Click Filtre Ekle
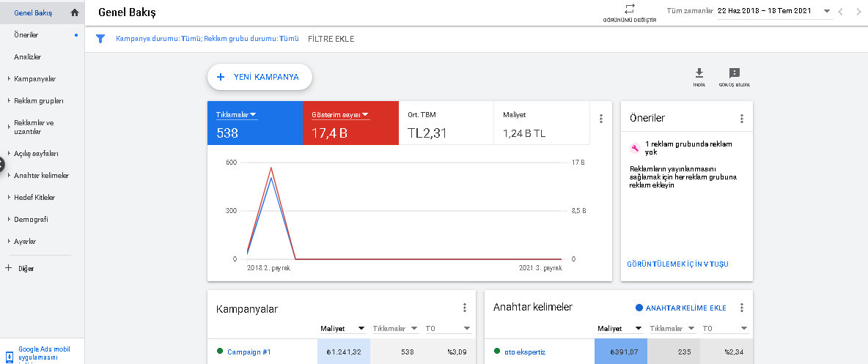Viewport: 868px width, 364px height. (x=331, y=40)
